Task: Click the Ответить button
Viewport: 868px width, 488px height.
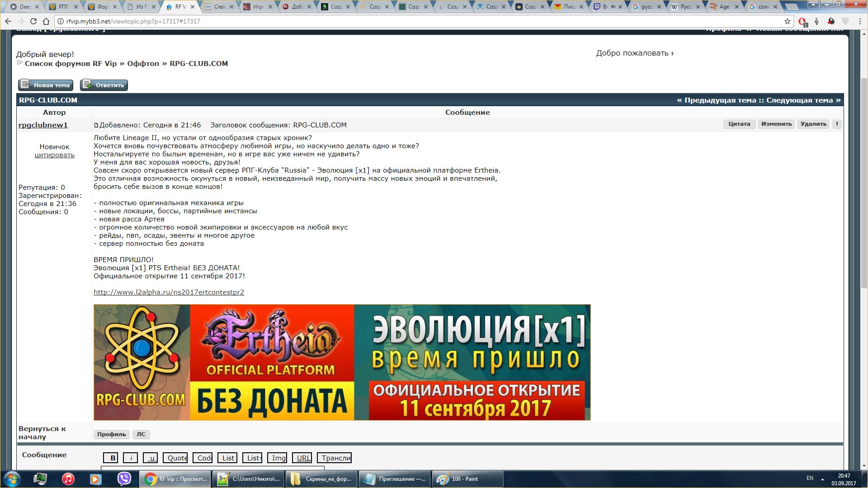Action: point(104,85)
